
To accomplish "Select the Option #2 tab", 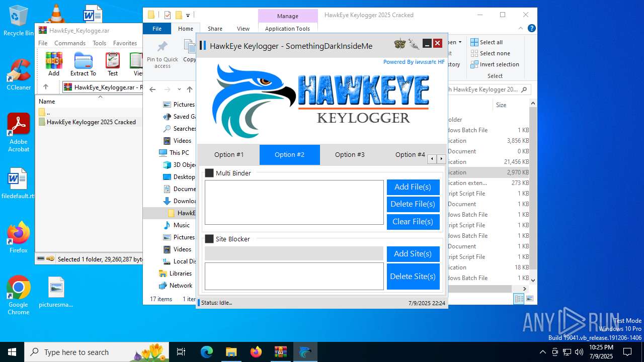I will 289,154.
